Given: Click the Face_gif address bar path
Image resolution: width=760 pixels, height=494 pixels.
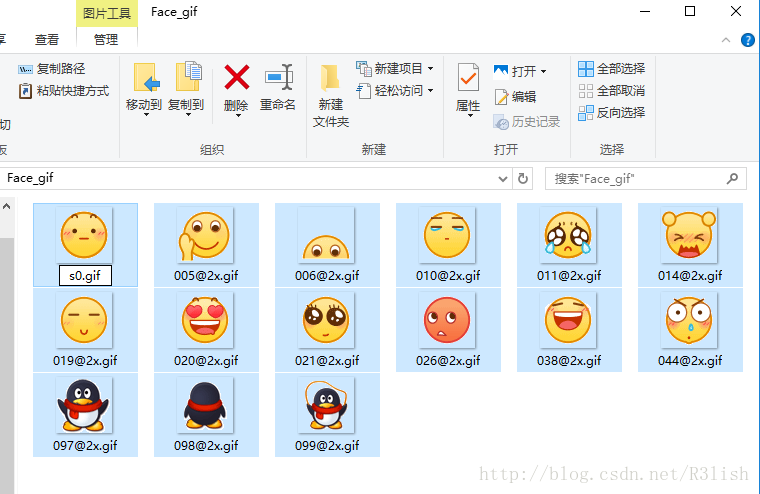Looking at the screenshot, I should pos(30,178).
